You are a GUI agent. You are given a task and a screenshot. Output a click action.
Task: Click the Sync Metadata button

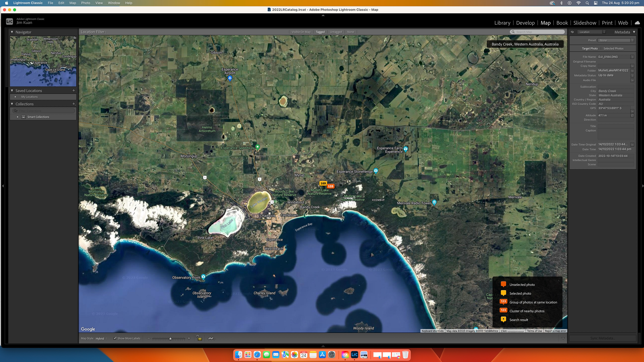[x=603, y=338]
